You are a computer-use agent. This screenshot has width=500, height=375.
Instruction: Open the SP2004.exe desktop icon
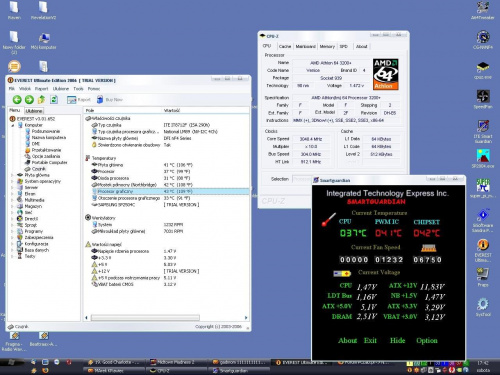(483, 159)
